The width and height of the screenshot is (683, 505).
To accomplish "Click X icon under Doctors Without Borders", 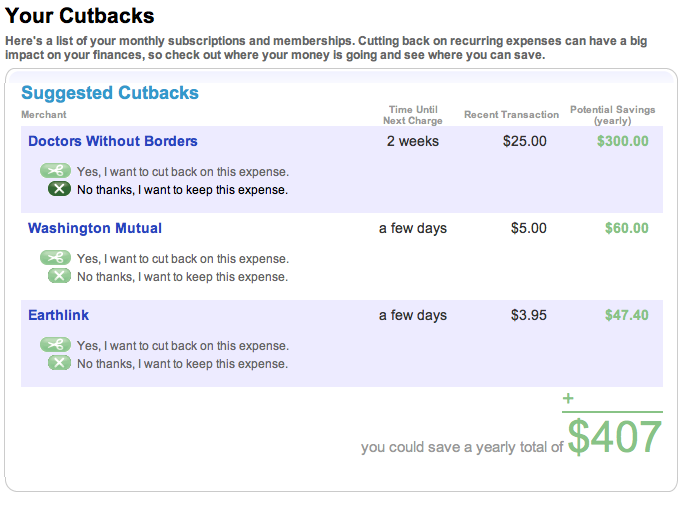I will 59,189.
